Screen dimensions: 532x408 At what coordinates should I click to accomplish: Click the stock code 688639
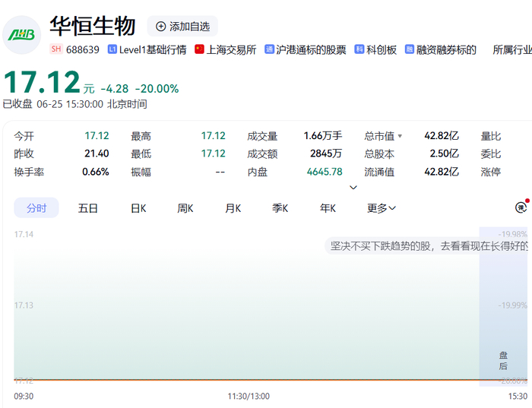(x=82, y=49)
